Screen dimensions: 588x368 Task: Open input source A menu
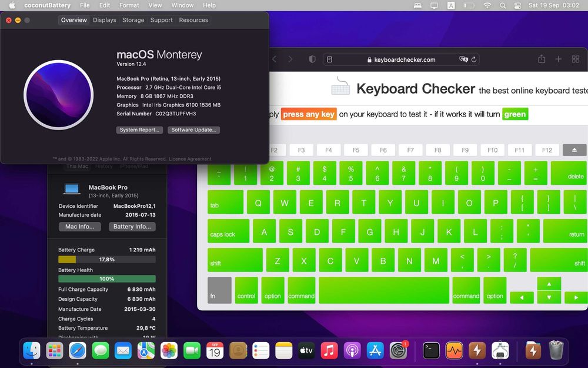(x=451, y=5)
